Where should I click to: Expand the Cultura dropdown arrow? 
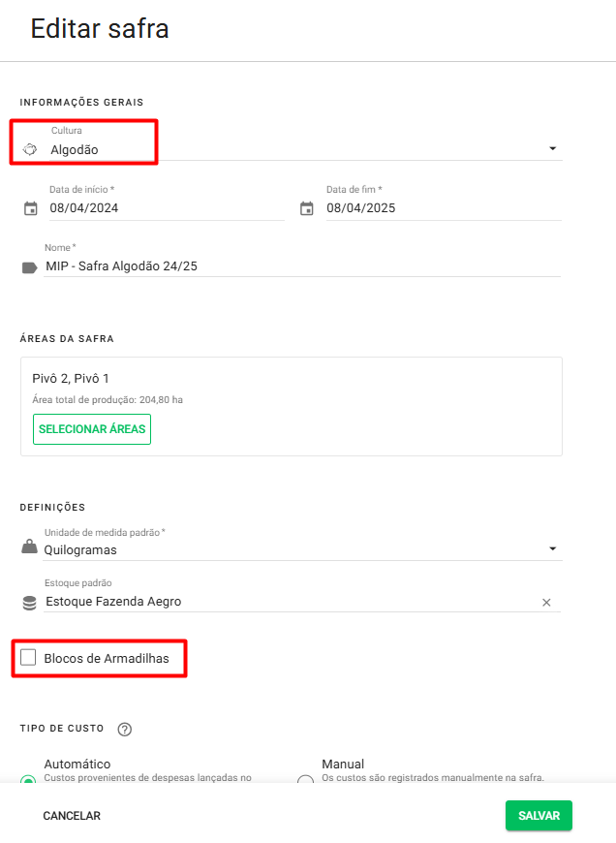click(552, 149)
